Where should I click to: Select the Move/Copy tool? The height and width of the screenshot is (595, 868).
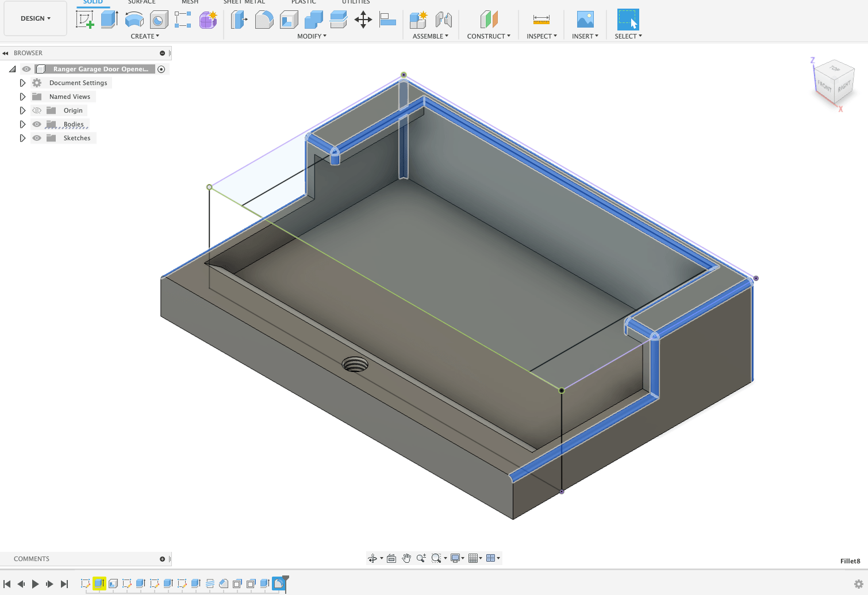[x=363, y=20]
